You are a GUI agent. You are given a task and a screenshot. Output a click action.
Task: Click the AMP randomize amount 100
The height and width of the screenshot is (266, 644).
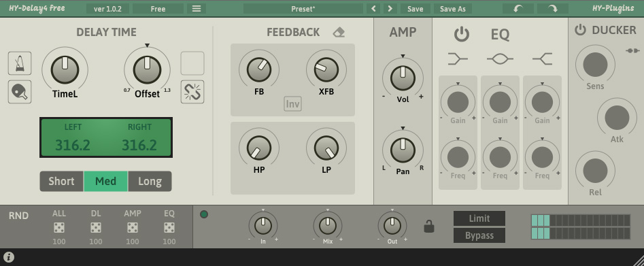[132, 242]
